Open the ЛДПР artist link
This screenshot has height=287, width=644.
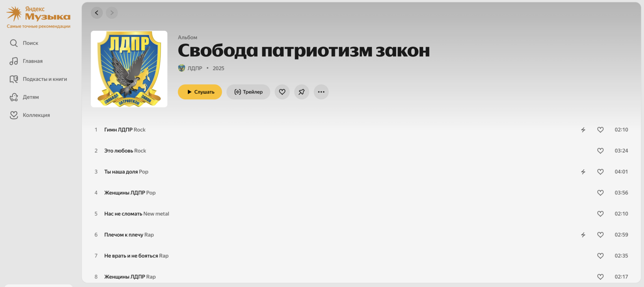point(195,68)
